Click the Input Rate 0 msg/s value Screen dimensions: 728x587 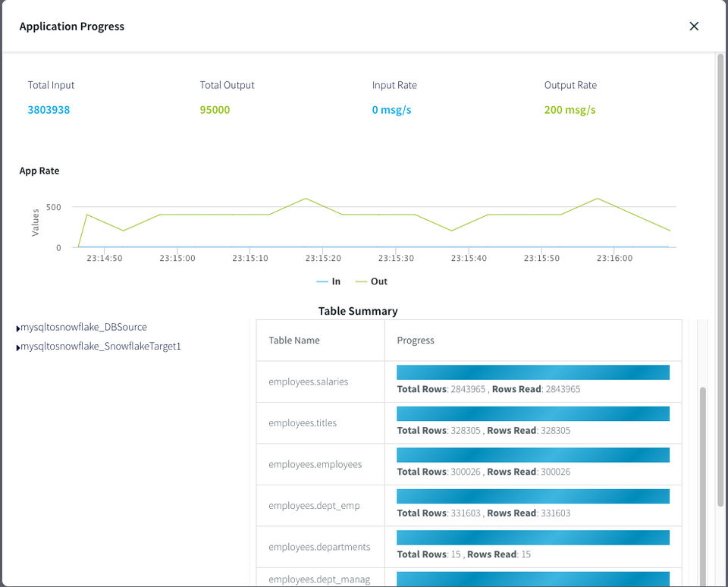point(391,110)
